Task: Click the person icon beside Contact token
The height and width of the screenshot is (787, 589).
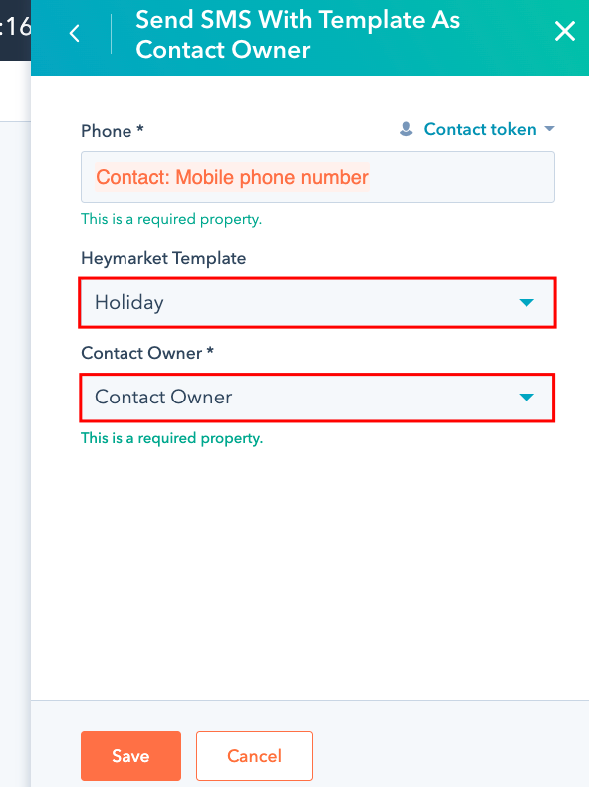Action: click(406, 129)
